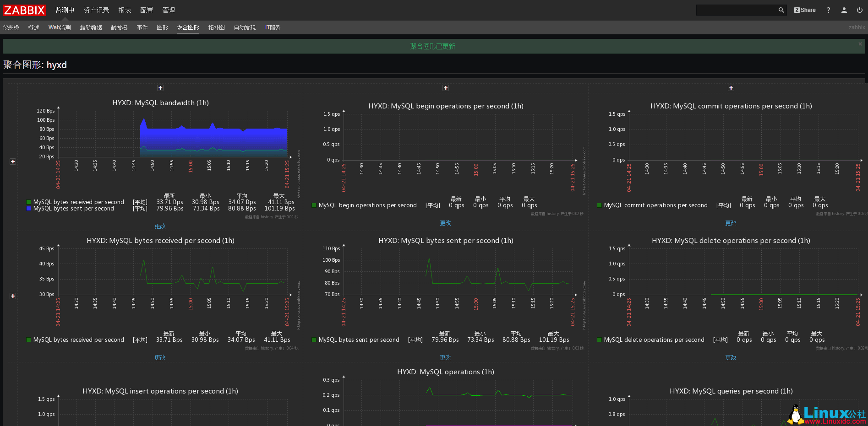Toggle the green MySQL bytes received legend swatch
The image size is (868, 426).
point(28,202)
